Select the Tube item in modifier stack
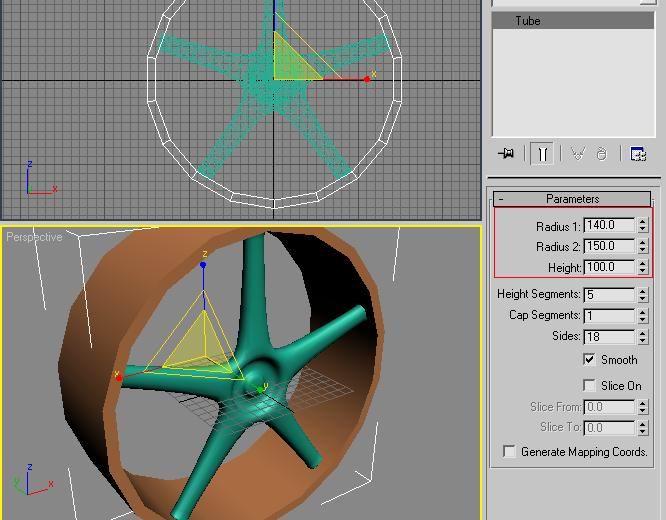This screenshot has width=666, height=520. point(528,21)
